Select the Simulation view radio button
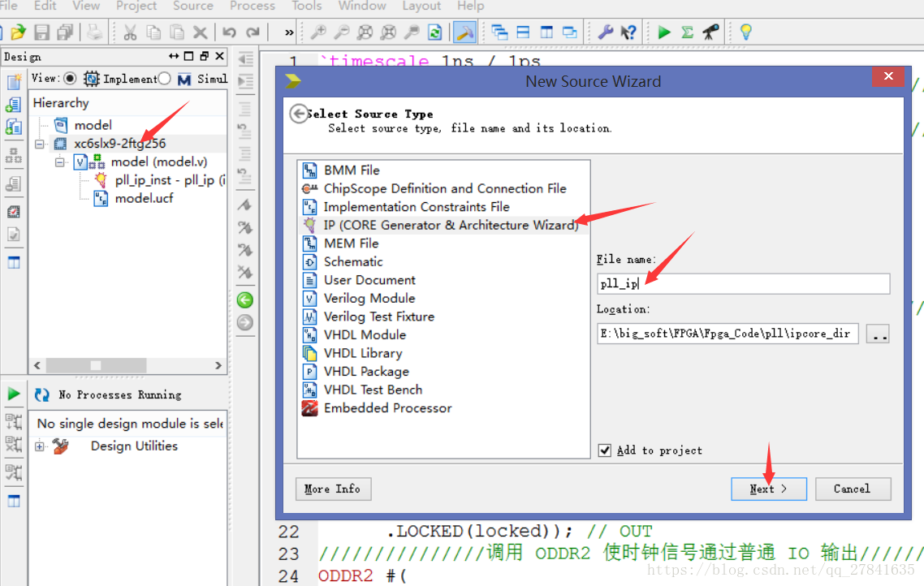Image resolution: width=924 pixels, height=586 pixels. [x=164, y=79]
